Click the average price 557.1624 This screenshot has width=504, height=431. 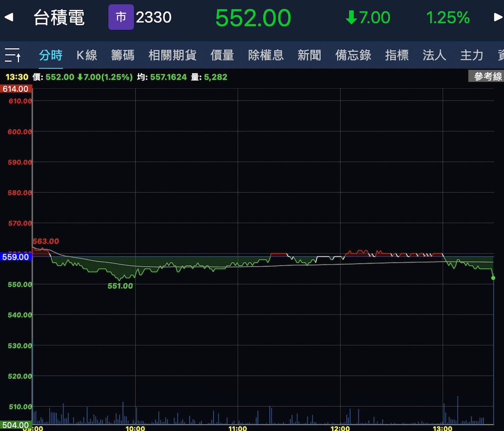pyautogui.click(x=168, y=77)
